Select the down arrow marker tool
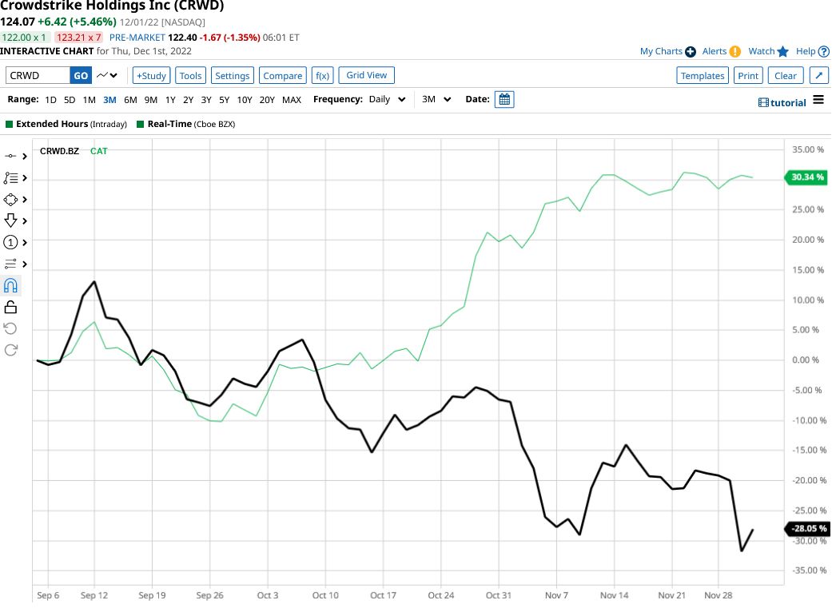The image size is (840, 616). [x=10, y=221]
